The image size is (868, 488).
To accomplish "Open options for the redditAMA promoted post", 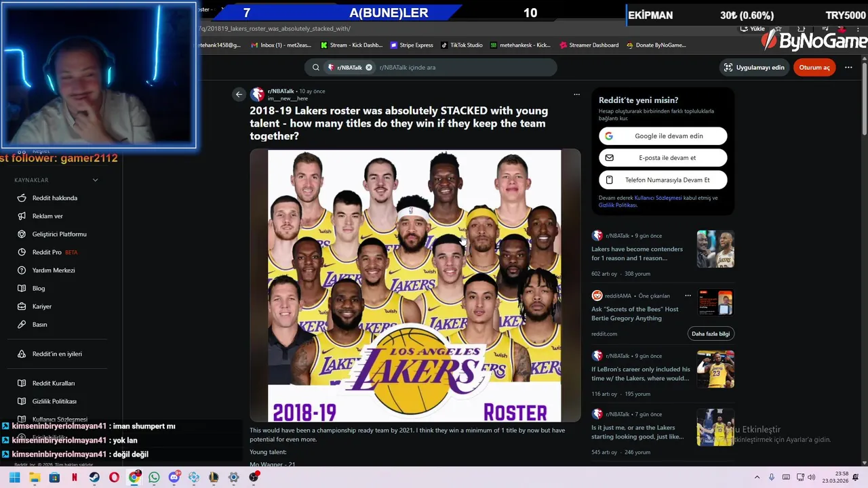I will [x=688, y=296].
